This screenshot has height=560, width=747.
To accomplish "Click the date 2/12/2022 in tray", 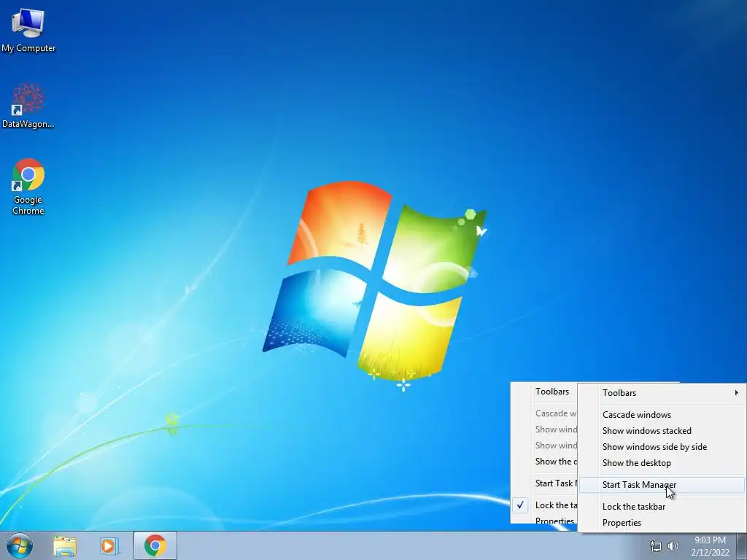I will 711,553.
